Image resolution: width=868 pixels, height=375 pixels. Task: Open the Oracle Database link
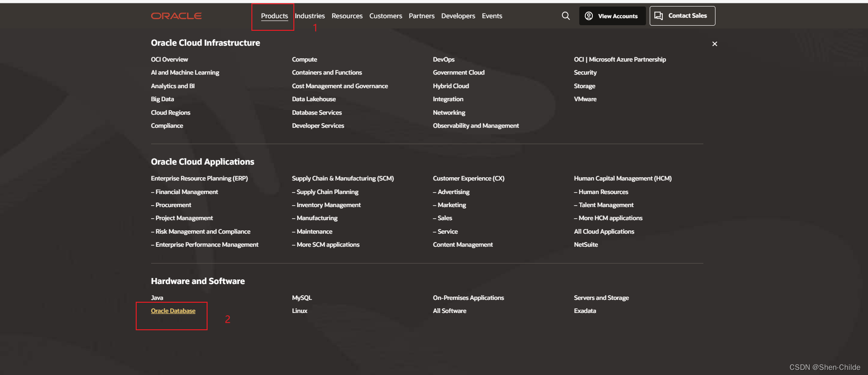[173, 311]
